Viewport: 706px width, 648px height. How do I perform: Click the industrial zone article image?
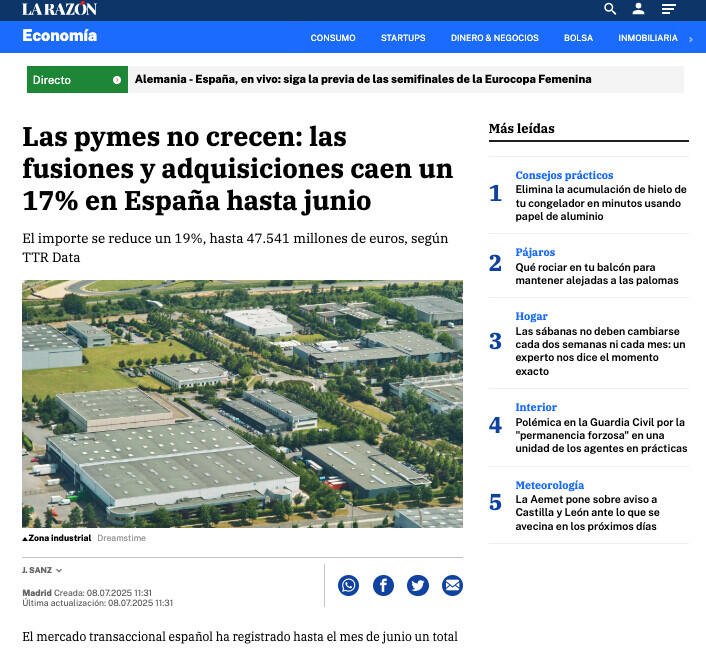242,403
